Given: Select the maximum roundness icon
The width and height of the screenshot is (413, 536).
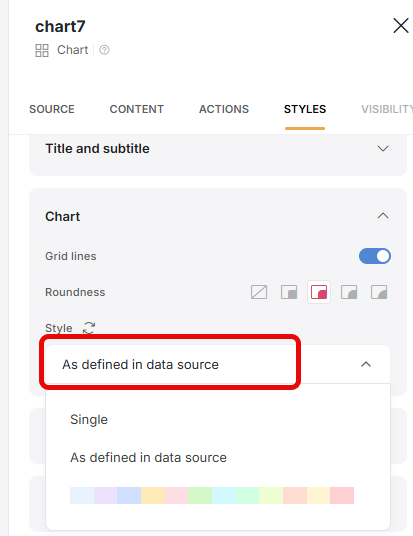Looking at the screenshot, I should point(379,292).
